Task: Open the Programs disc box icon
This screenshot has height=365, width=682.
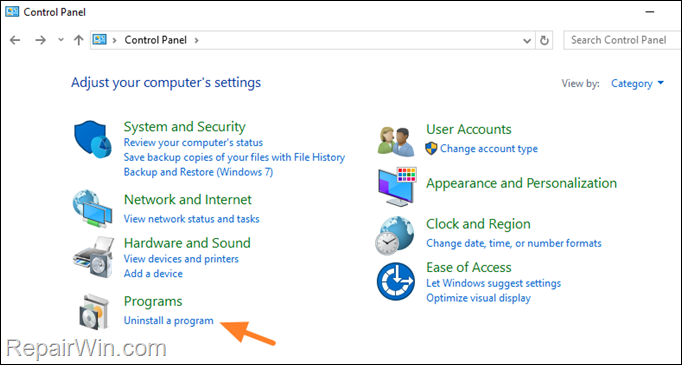Action: coord(94,312)
